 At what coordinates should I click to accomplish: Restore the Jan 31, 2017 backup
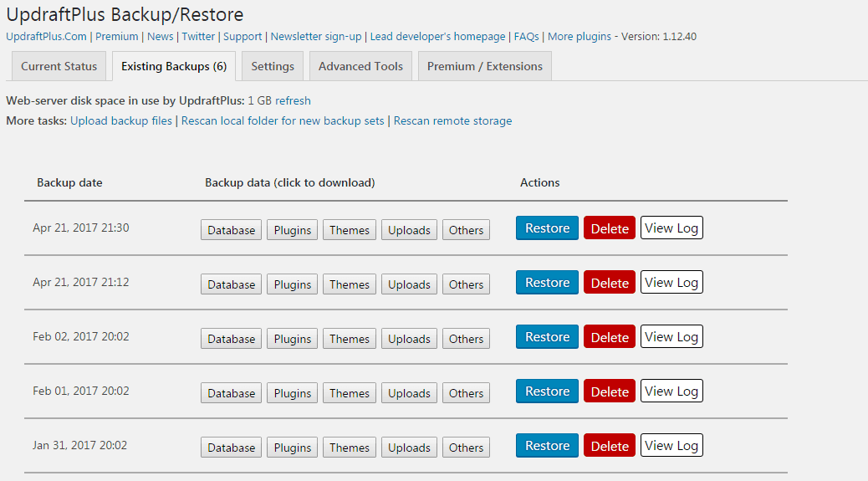[x=547, y=445]
